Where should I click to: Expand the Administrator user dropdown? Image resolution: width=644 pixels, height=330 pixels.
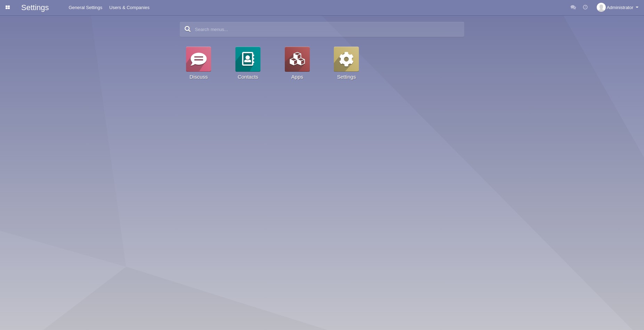(618, 7)
